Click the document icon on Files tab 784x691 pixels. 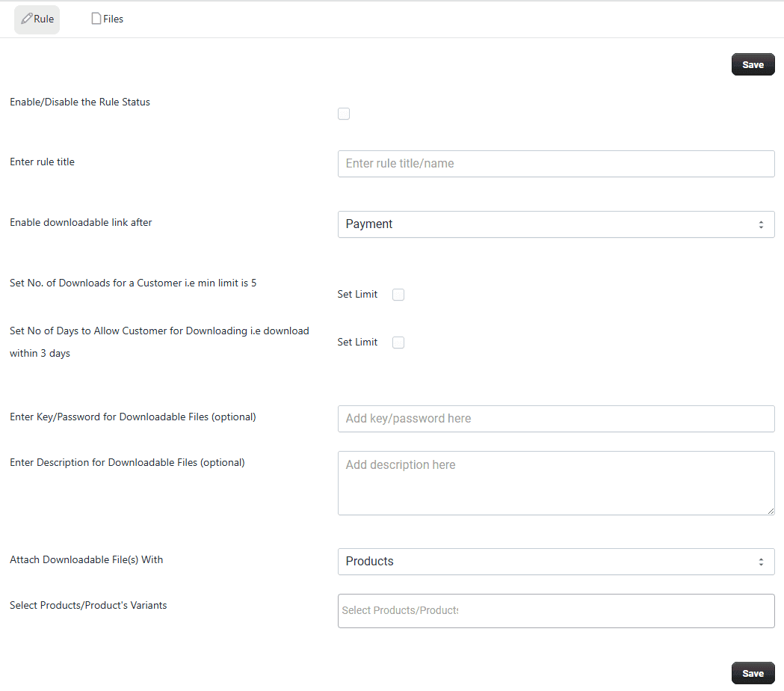[x=96, y=19]
